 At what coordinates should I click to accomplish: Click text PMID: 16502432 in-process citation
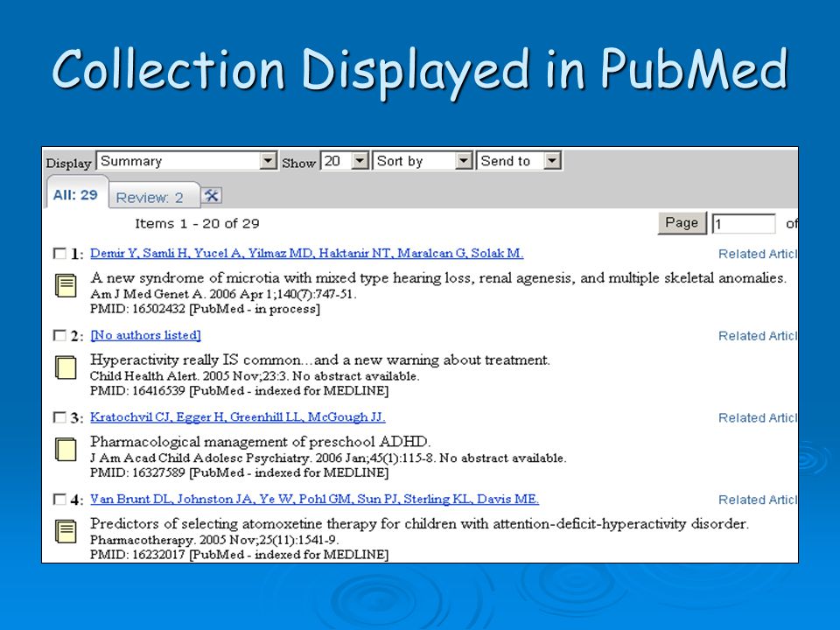tap(205, 309)
